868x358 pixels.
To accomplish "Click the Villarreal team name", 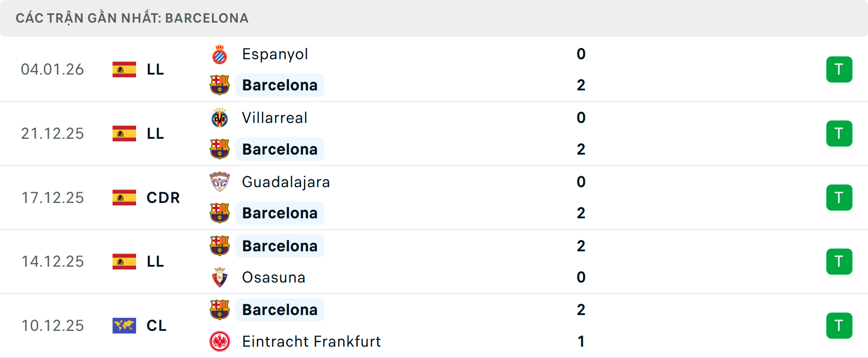I will (274, 118).
